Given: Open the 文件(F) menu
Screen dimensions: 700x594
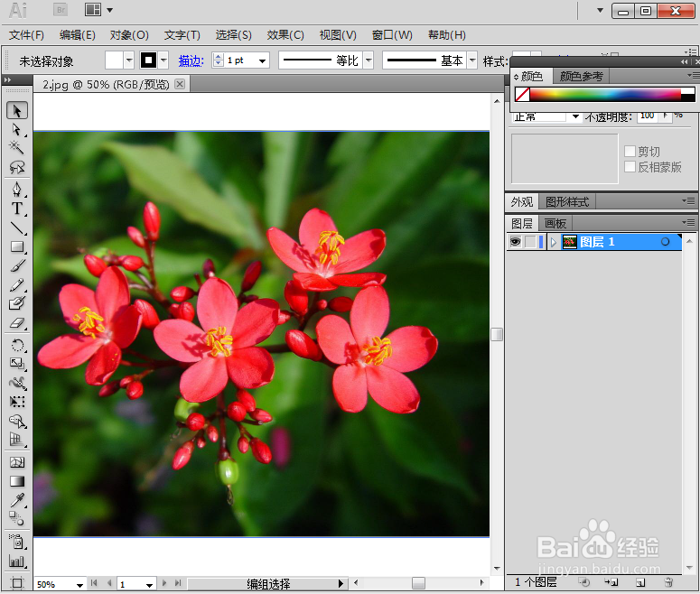Looking at the screenshot, I should tap(26, 35).
